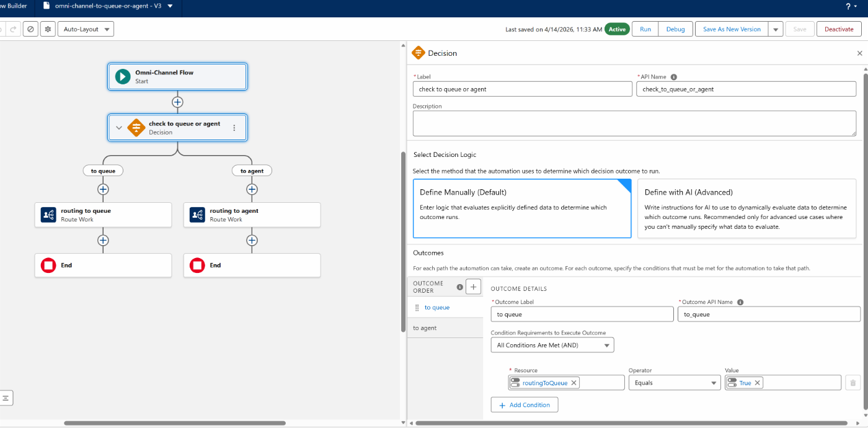The width and height of the screenshot is (868, 428).
Task: Click the Debug button
Action: pos(675,29)
